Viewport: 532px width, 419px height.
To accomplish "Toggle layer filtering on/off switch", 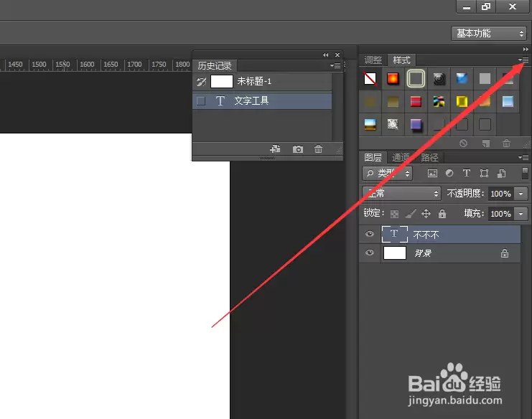I will coord(525,173).
